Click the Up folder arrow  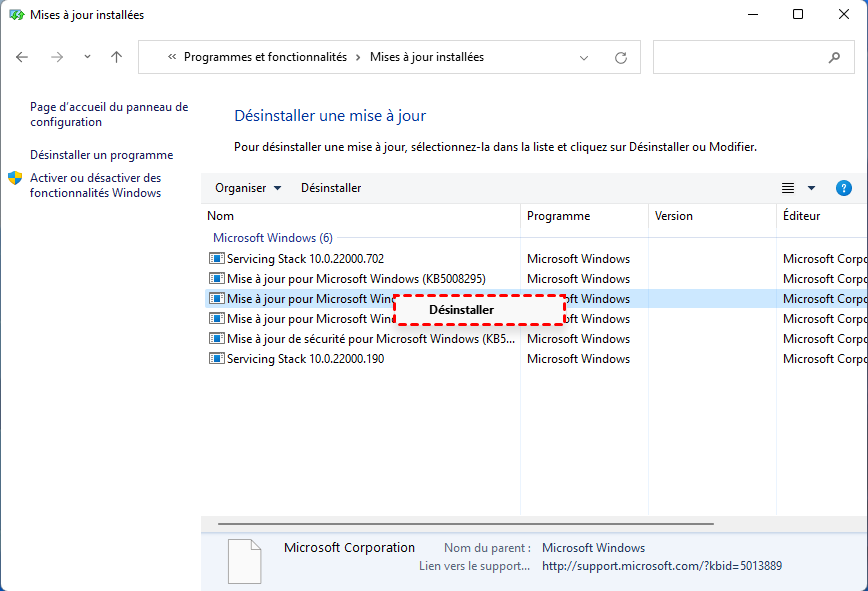point(116,58)
